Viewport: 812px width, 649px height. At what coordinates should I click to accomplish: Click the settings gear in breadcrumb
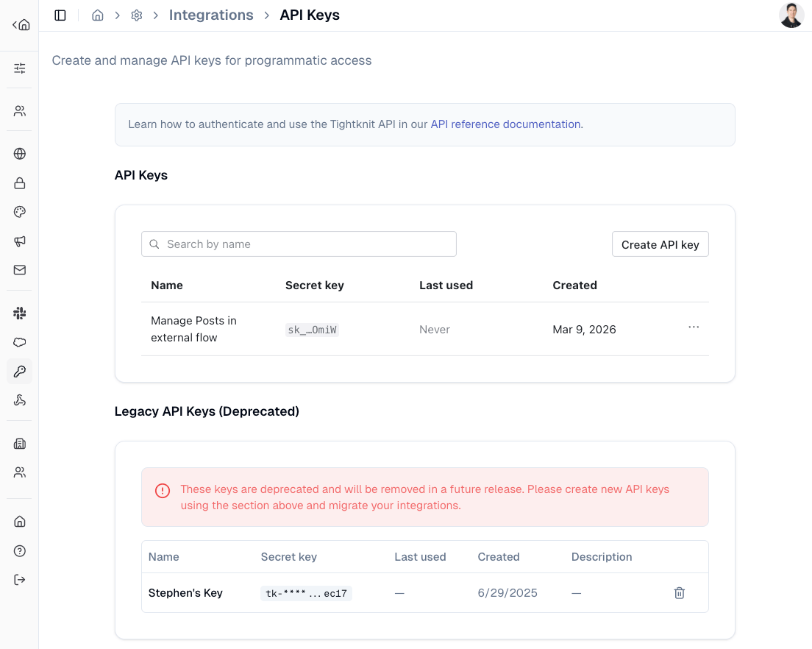tap(137, 15)
